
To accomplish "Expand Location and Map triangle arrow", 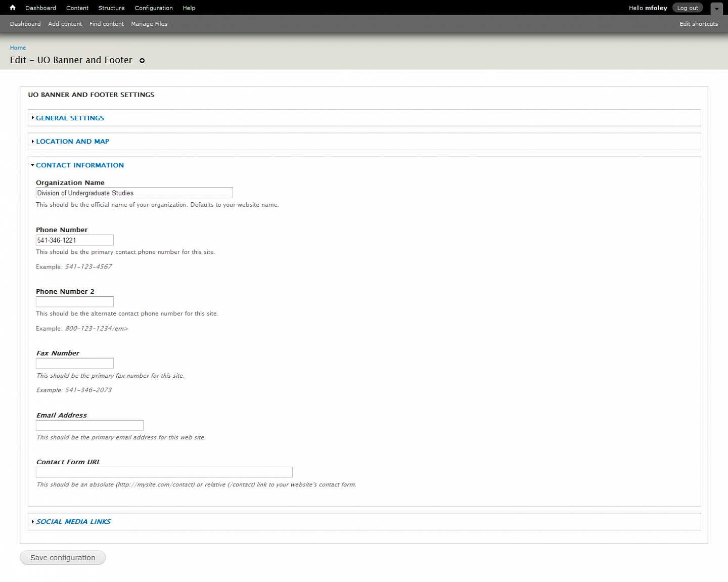I will pos(32,142).
